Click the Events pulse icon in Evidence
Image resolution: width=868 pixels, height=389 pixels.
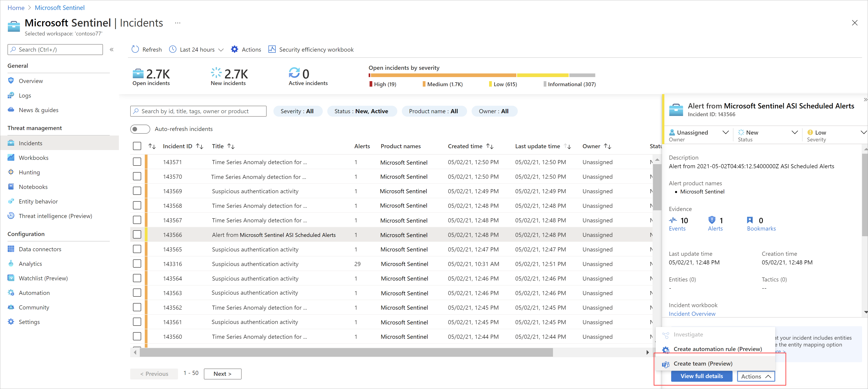pyautogui.click(x=673, y=220)
